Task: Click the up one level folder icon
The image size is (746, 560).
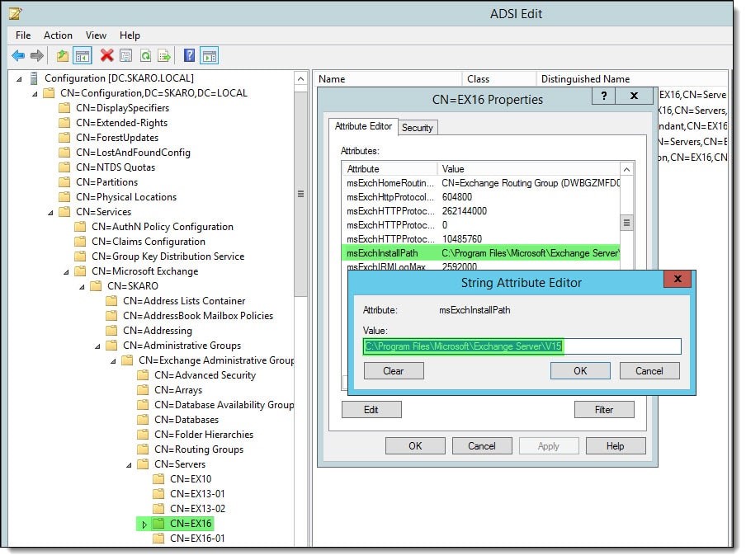Action: pyautogui.click(x=63, y=55)
